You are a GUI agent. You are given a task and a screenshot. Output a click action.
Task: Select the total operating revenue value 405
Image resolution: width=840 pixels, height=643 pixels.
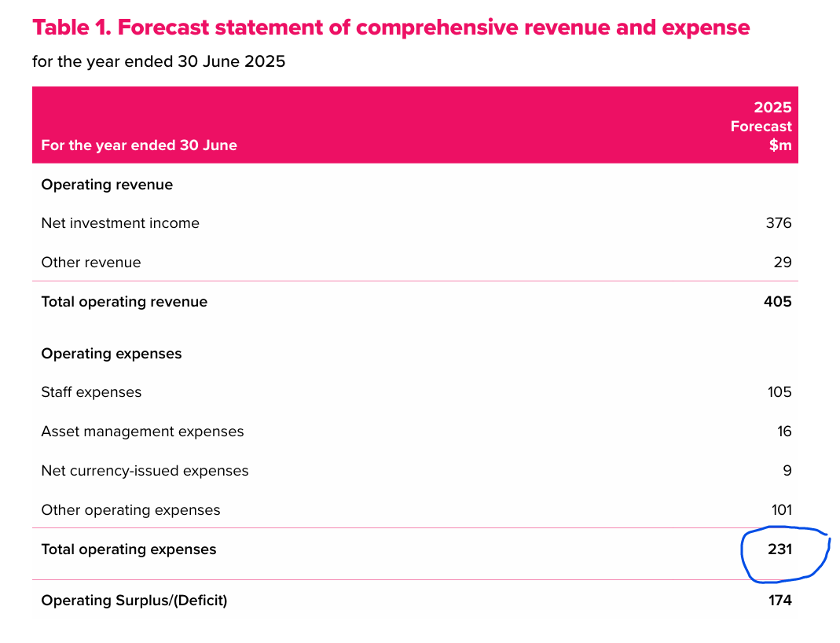pos(777,302)
